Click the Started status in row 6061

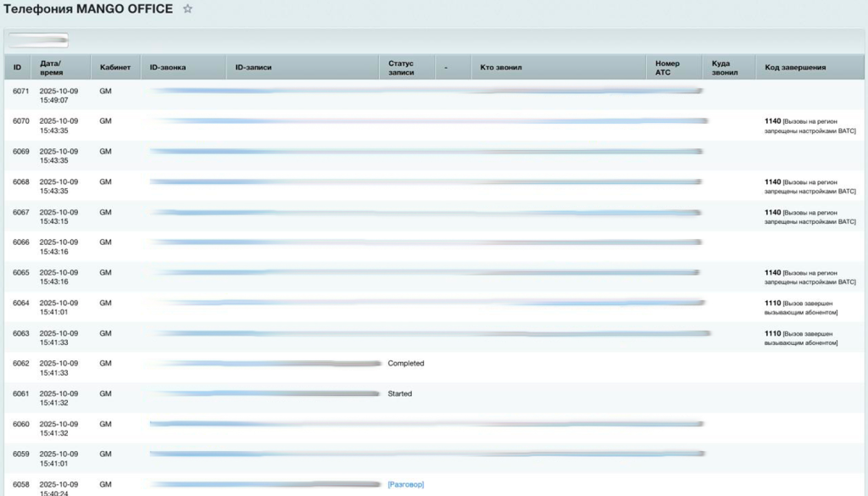click(400, 394)
